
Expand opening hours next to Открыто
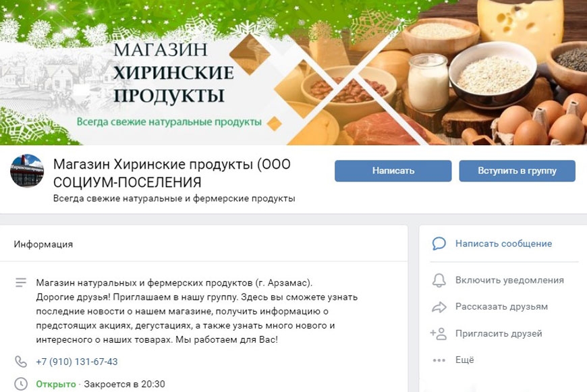tap(56, 384)
